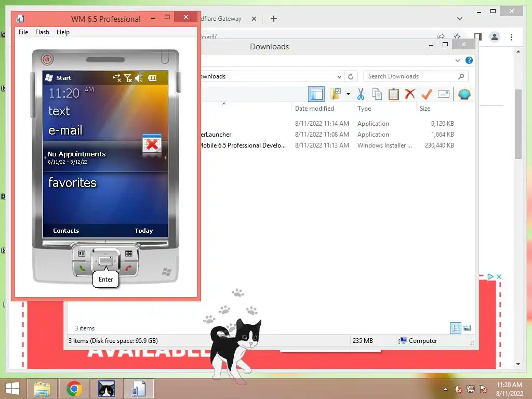This screenshot has height=399, width=532.
Task: Show hidden system tray icons
Action: (445, 389)
